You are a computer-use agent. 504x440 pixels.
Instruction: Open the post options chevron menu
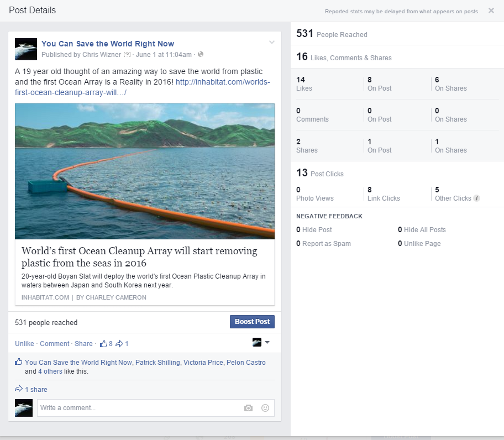pos(271,43)
